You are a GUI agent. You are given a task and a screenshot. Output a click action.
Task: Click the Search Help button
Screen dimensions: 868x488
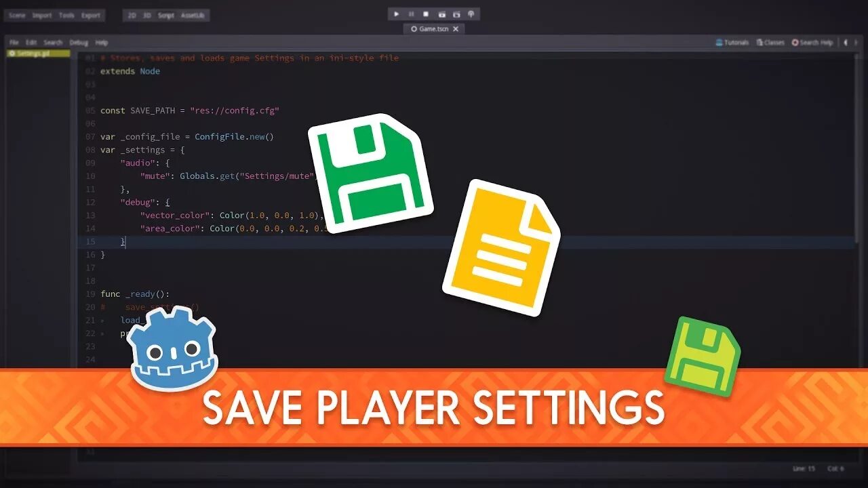click(x=812, y=42)
